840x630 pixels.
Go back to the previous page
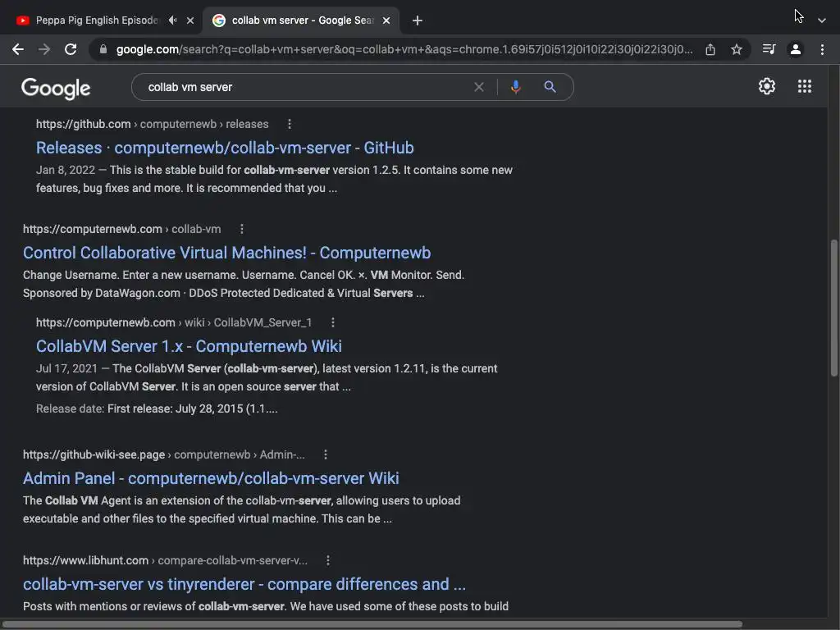pyautogui.click(x=18, y=49)
